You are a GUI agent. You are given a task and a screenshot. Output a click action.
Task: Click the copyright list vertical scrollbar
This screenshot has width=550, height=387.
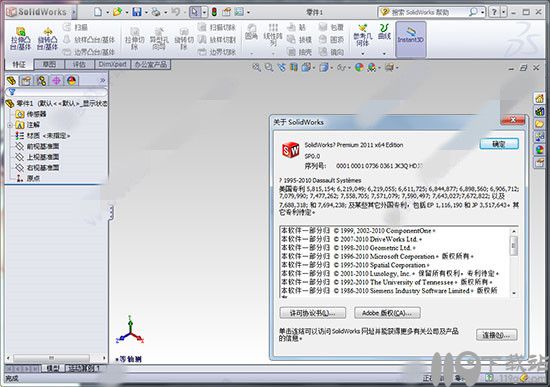(514, 262)
